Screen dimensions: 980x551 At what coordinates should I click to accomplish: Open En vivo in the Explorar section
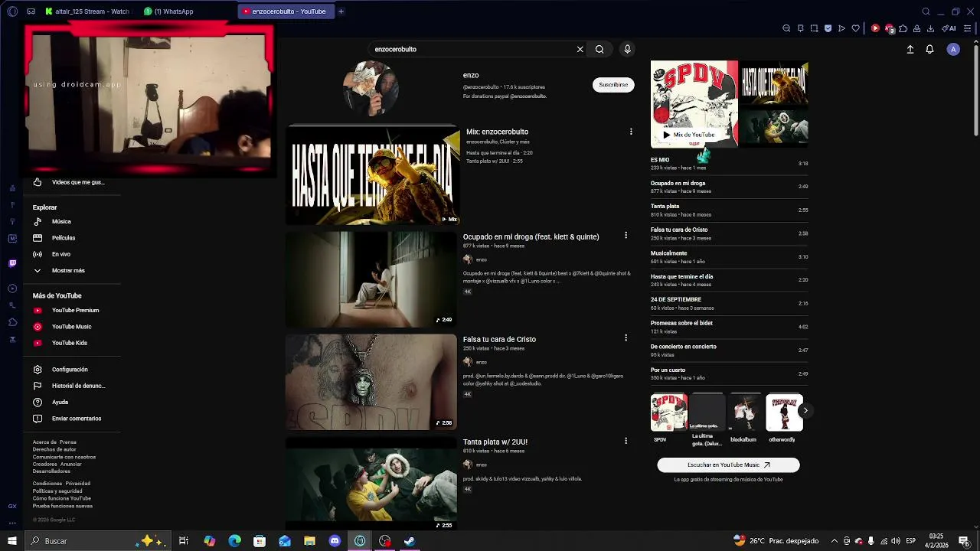[x=73, y=254]
